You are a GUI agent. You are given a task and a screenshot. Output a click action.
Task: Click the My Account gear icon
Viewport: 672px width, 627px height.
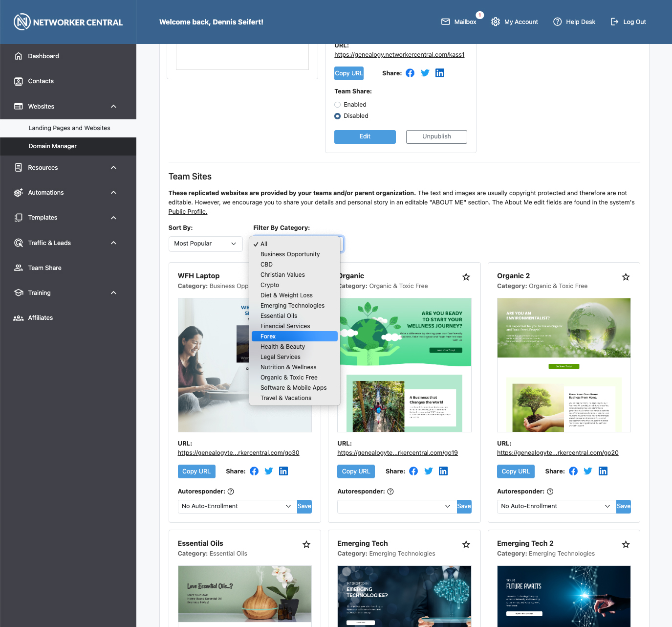tap(495, 22)
